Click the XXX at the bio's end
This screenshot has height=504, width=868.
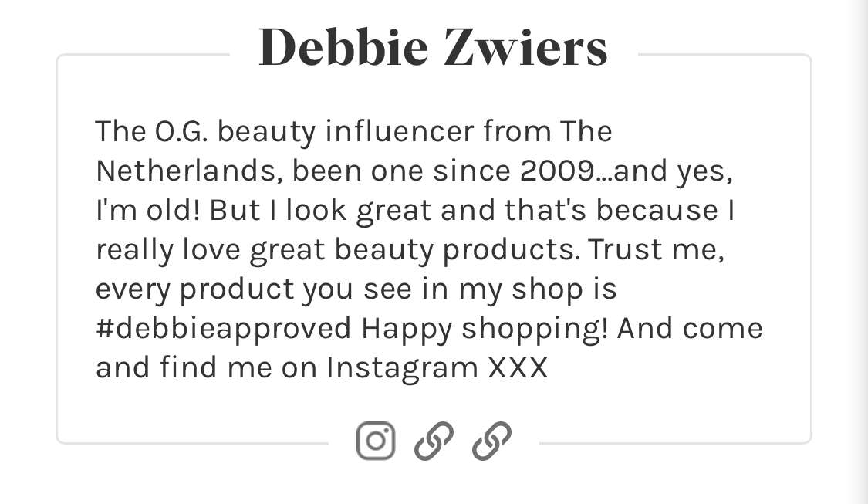(x=518, y=368)
